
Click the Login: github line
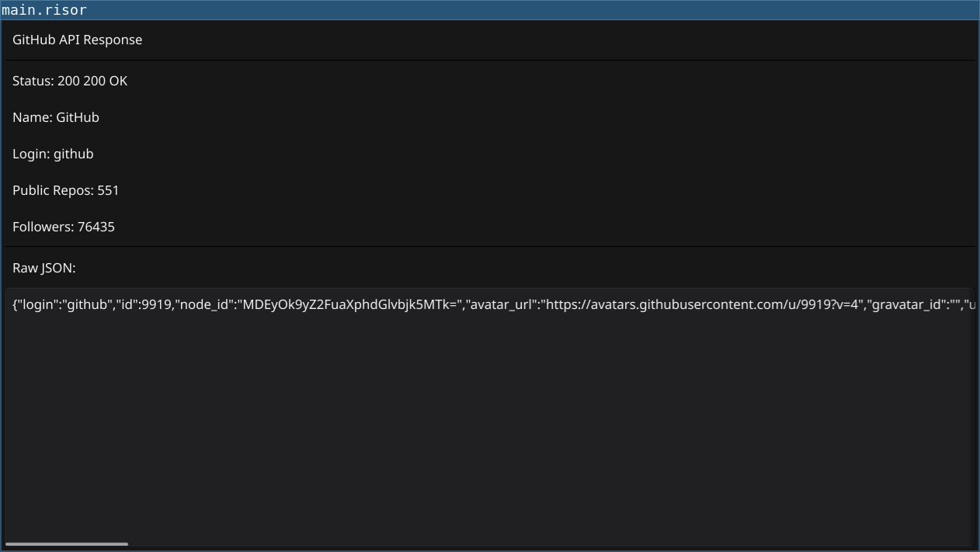pos(53,154)
